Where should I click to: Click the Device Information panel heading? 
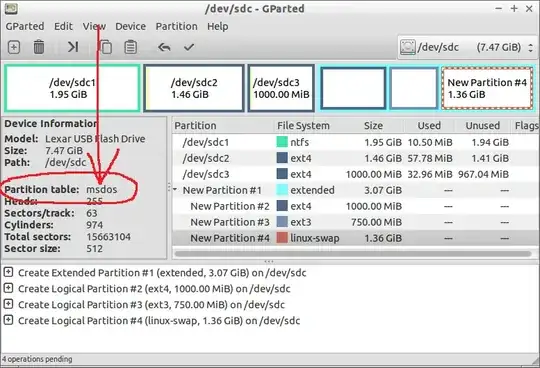[x=51, y=124]
